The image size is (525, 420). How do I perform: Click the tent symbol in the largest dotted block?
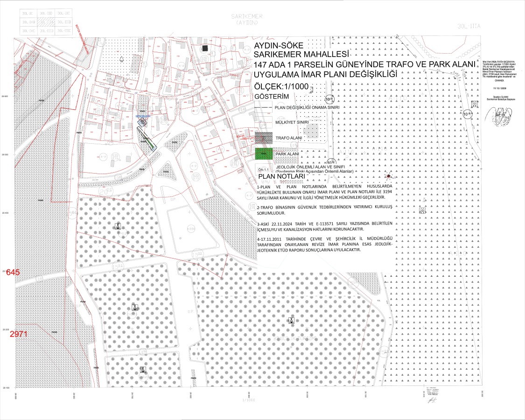tap(291, 320)
